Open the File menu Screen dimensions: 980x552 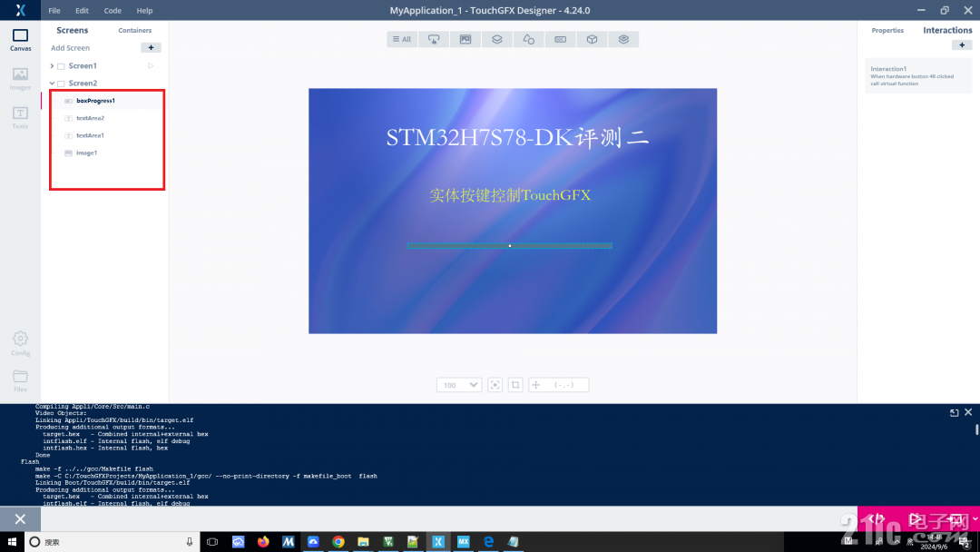54,11
